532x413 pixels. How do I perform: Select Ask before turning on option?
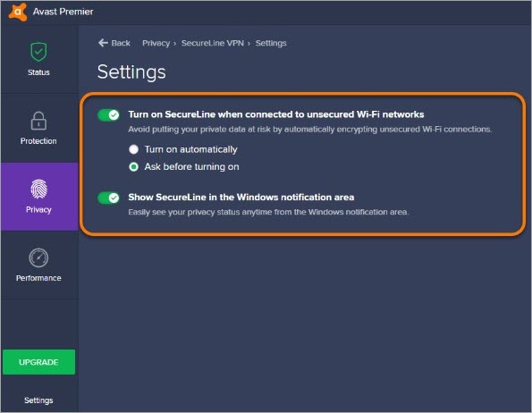[134, 167]
